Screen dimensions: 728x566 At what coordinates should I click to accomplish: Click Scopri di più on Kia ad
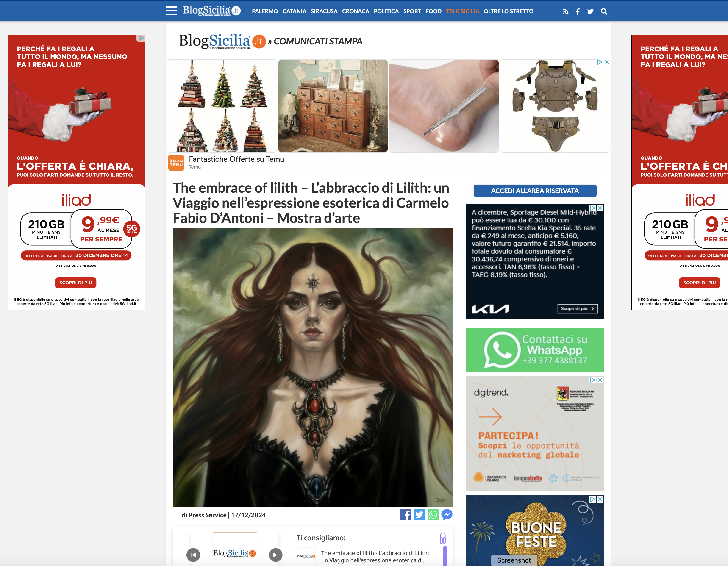pyautogui.click(x=577, y=309)
